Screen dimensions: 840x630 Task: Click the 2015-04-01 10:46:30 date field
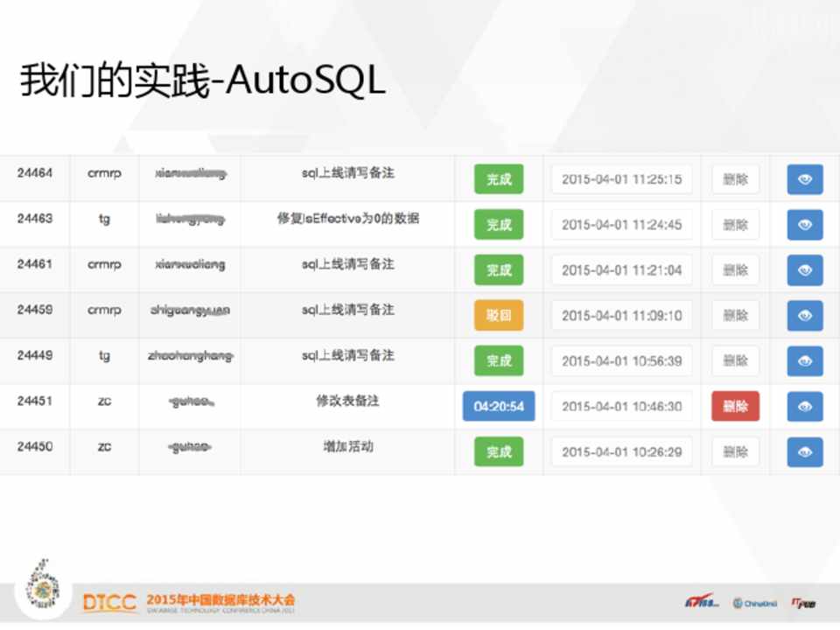[621, 407]
